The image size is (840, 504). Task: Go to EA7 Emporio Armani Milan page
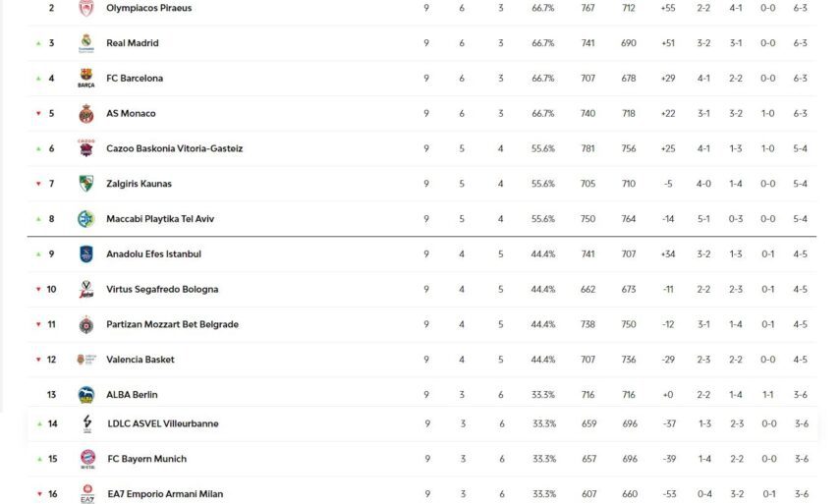click(164, 494)
